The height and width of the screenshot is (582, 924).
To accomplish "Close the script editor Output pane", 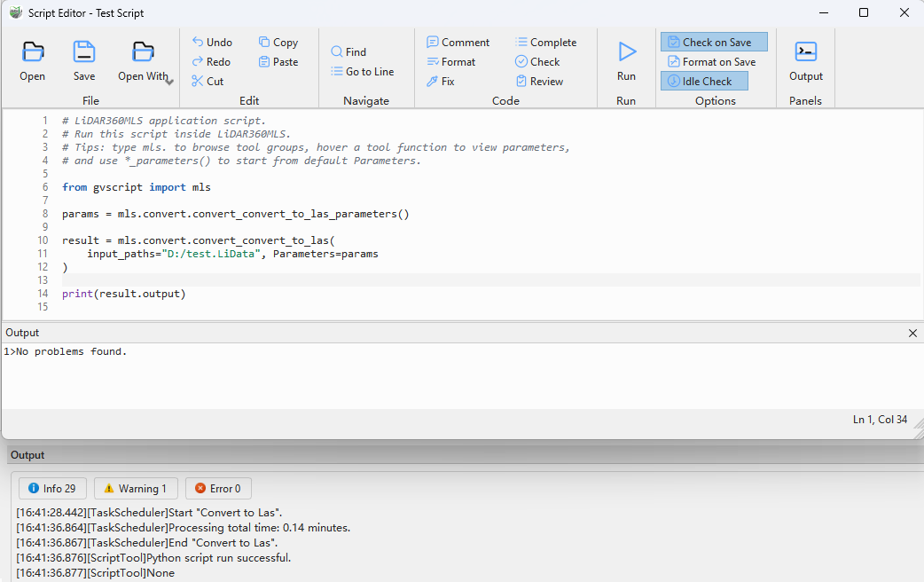I will point(912,334).
